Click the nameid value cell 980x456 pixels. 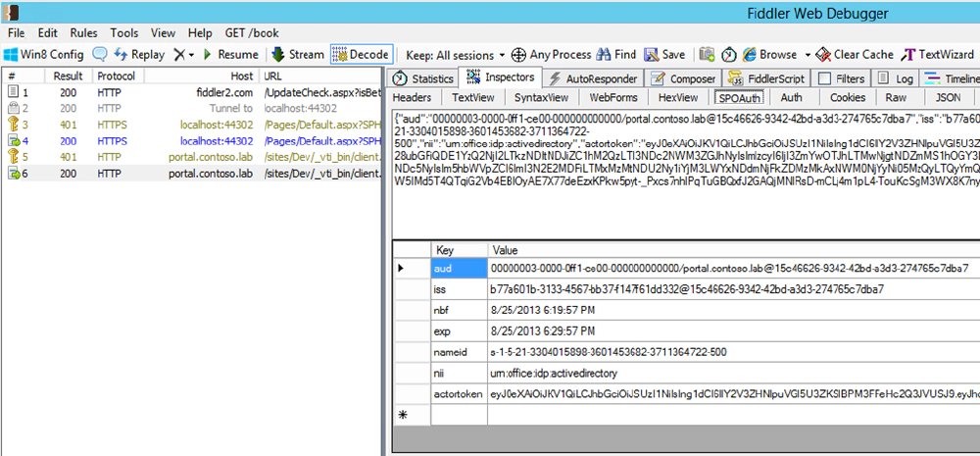pos(734,352)
